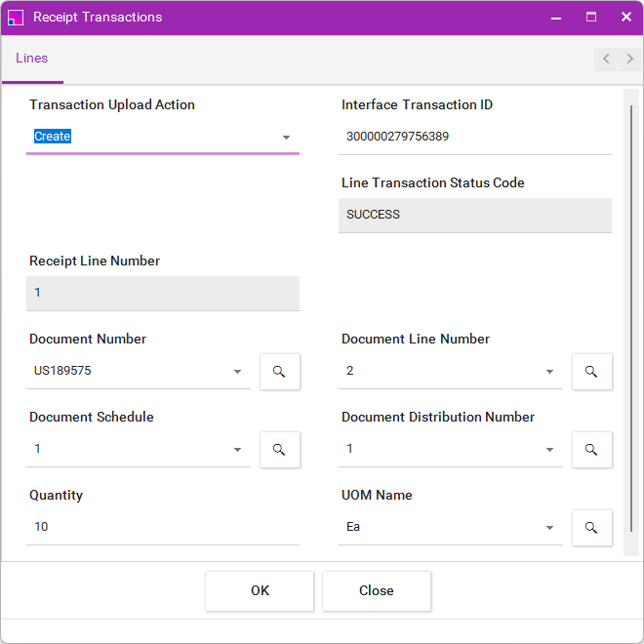Click the search icon beside Document Line Number

point(591,372)
